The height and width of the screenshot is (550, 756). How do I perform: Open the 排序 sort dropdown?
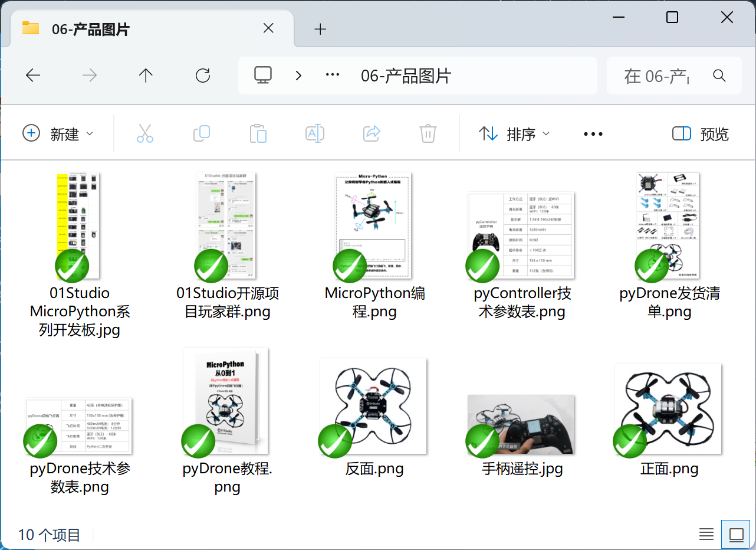(x=514, y=134)
